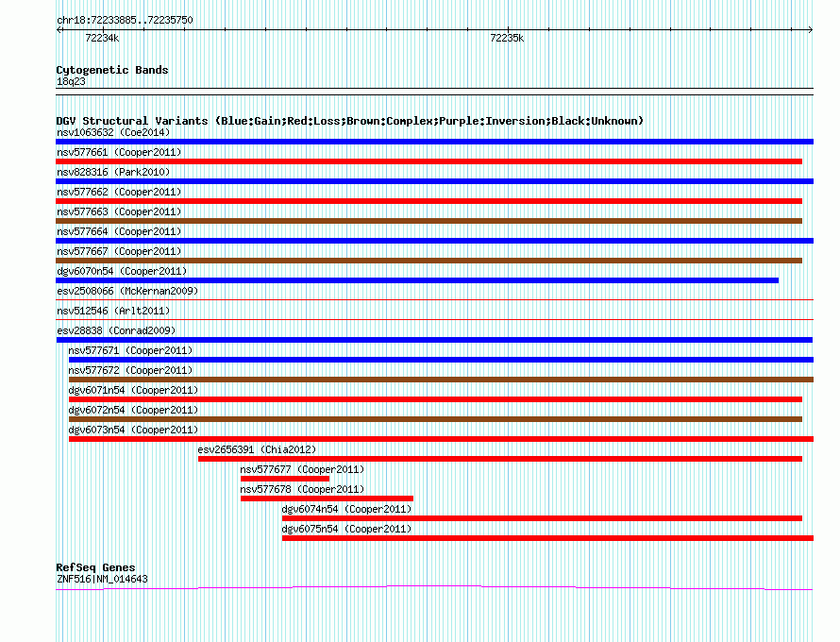The width and height of the screenshot is (840, 642).
Task: Open the RefSeq Genes track title
Action: pos(95,567)
